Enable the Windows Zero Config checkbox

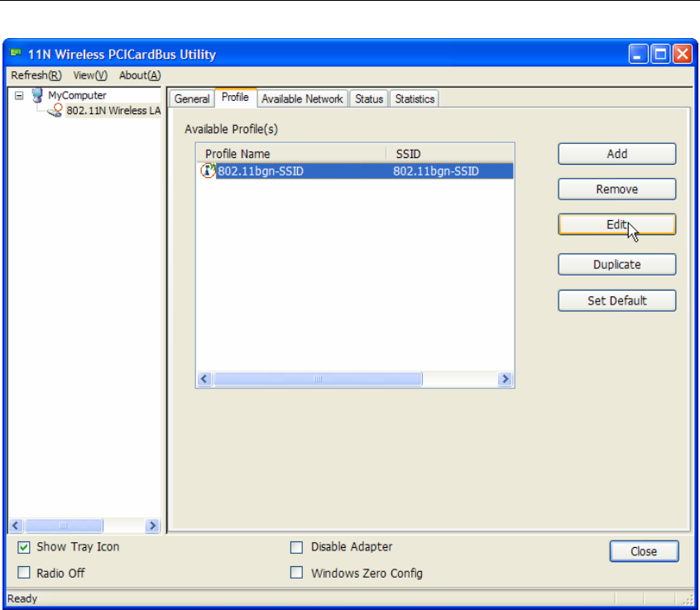(x=296, y=573)
